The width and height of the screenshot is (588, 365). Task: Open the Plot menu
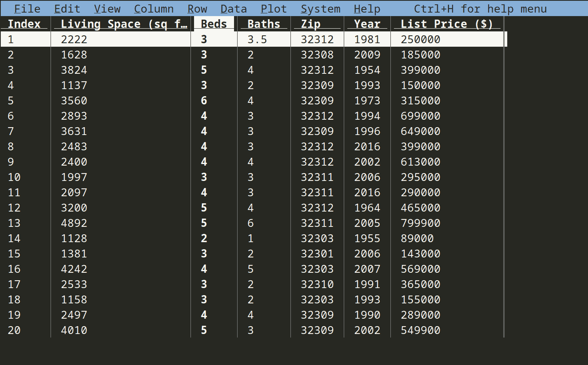click(x=274, y=9)
